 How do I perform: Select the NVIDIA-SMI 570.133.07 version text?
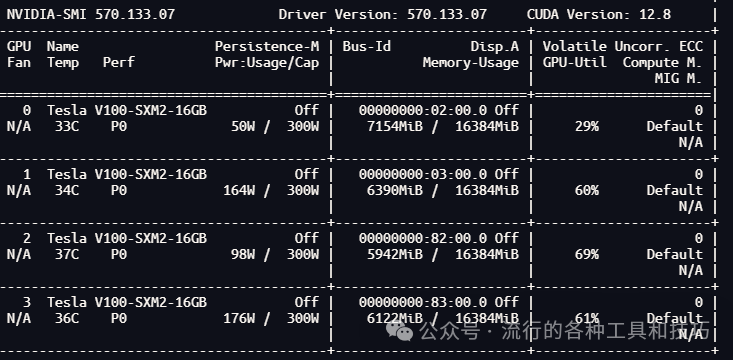point(91,14)
